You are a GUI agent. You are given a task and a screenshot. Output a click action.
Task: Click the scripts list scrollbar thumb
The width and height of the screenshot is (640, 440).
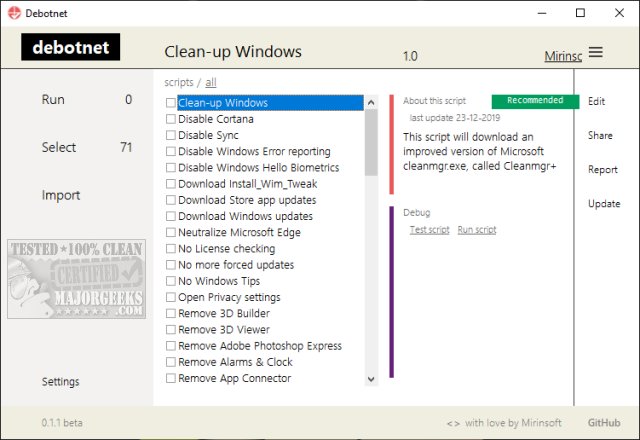[371, 142]
